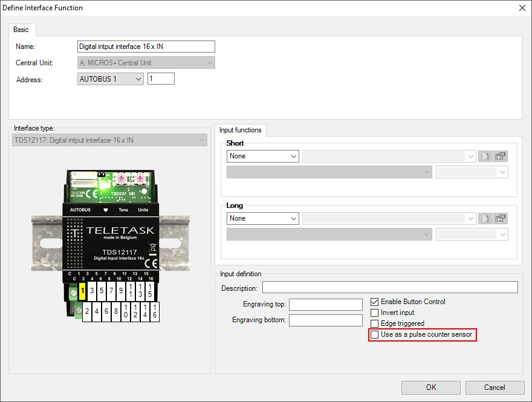The width and height of the screenshot is (532, 402).
Task: Tick the Edge triggered option
Action: [375, 323]
